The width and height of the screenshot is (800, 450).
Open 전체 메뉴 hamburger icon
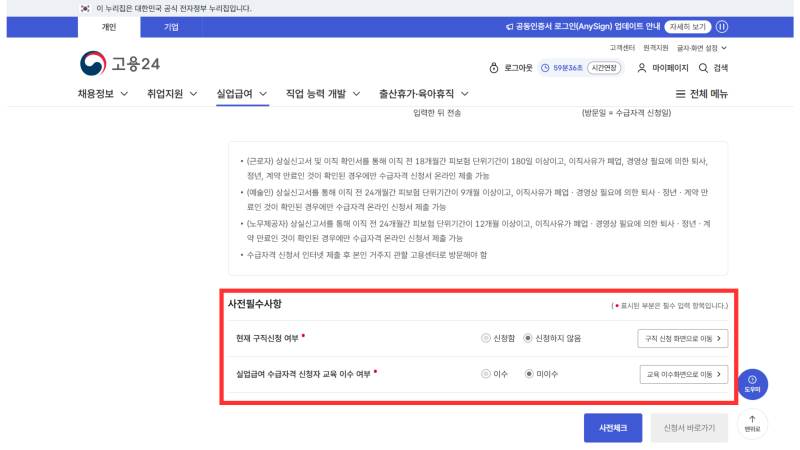[680, 94]
